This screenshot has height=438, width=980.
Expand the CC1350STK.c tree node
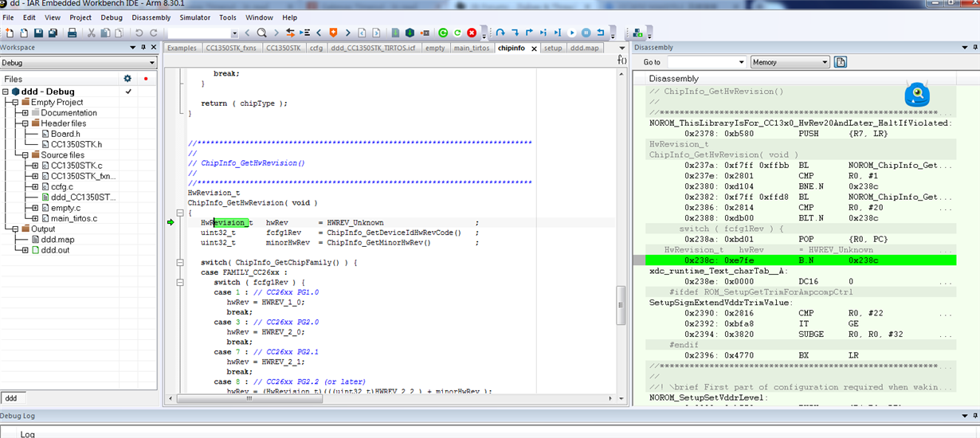(35, 166)
